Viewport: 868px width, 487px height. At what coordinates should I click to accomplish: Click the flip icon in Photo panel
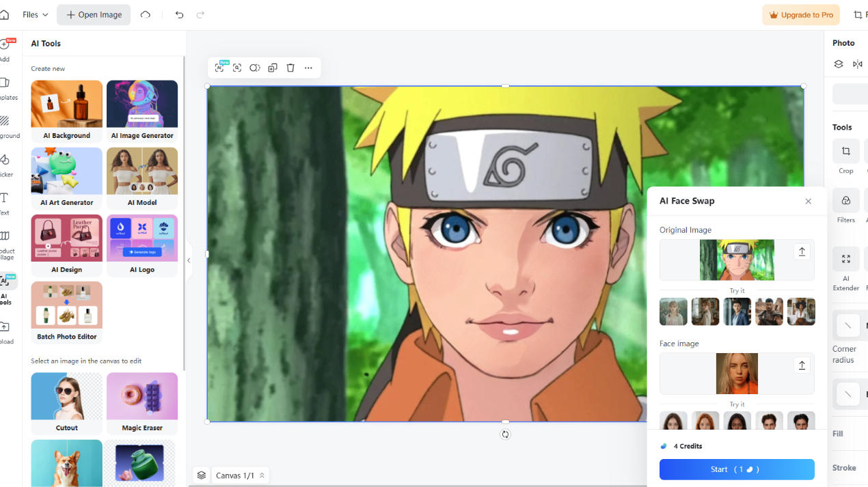[858, 64]
